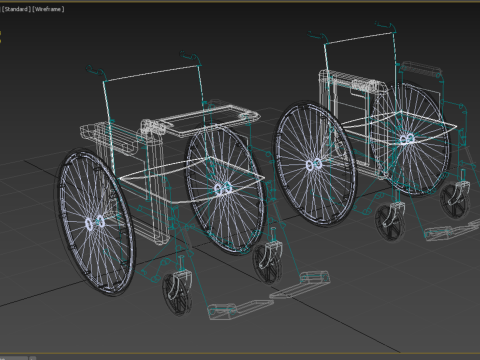Select the footrest plate of the right wheelchair
480x360 pixels.
(x=452, y=230)
